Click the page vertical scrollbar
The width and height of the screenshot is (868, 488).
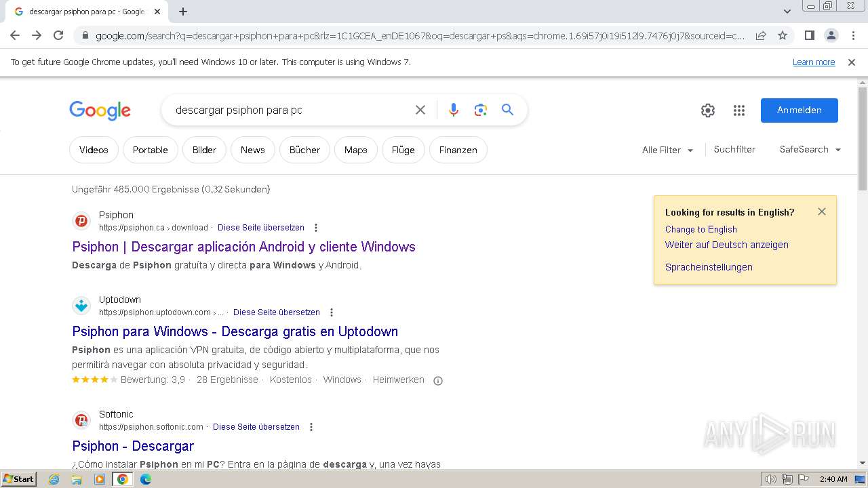tap(862, 139)
